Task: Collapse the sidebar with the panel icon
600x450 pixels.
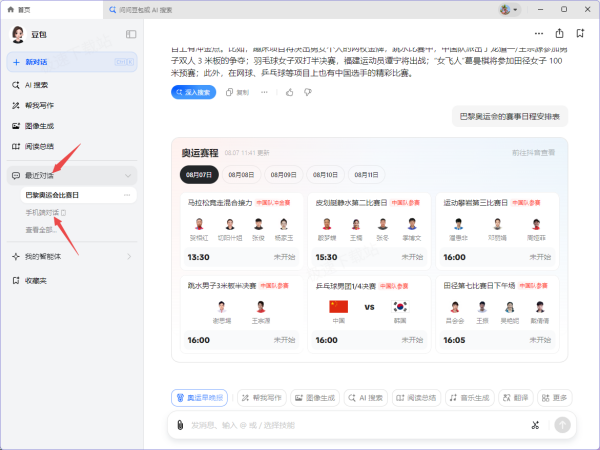Action: [x=131, y=34]
